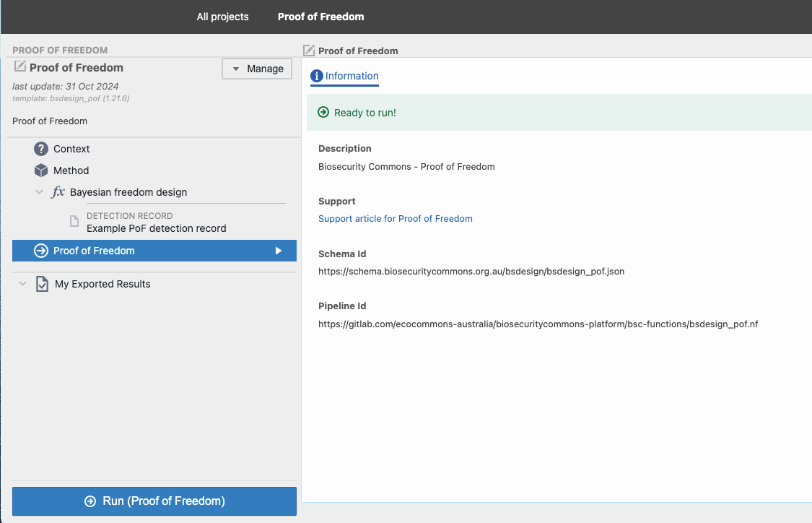Screen dimensions: 812x523
Task: Open My Exported Results
Action: [x=102, y=284]
